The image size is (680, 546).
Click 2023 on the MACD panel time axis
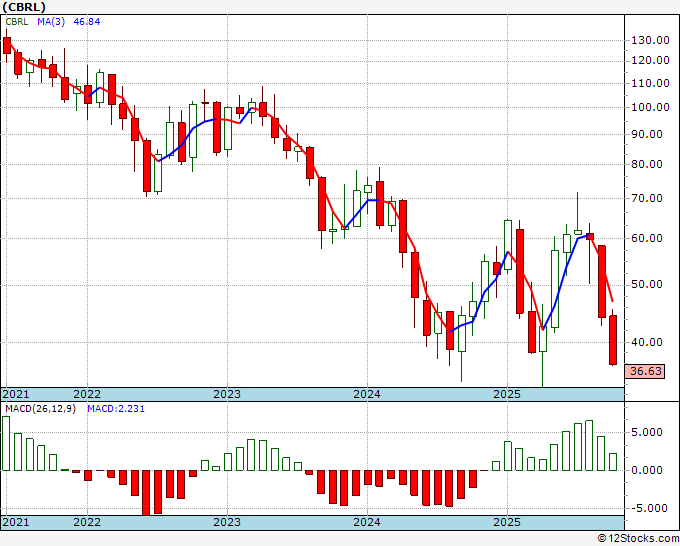click(x=227, y=522)
